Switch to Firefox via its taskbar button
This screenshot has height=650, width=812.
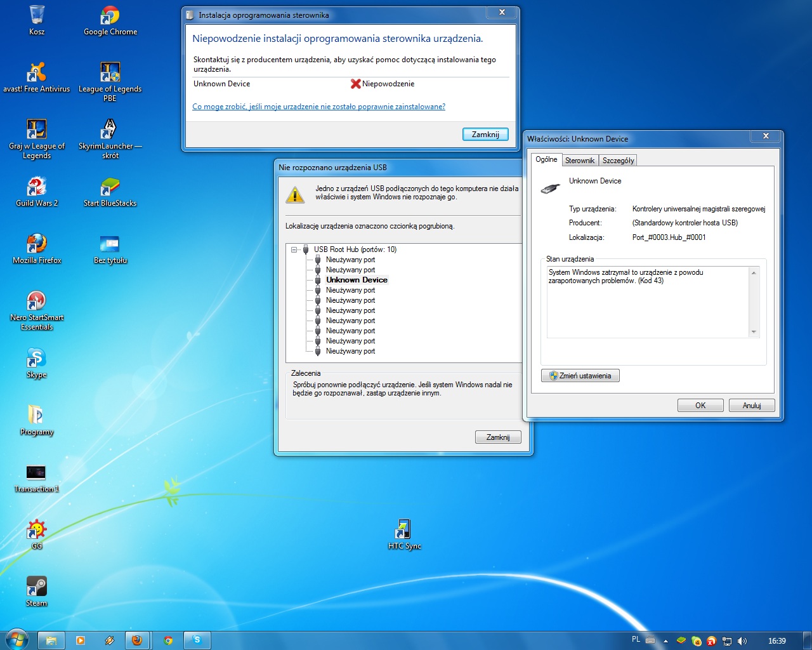click(138, 640)
